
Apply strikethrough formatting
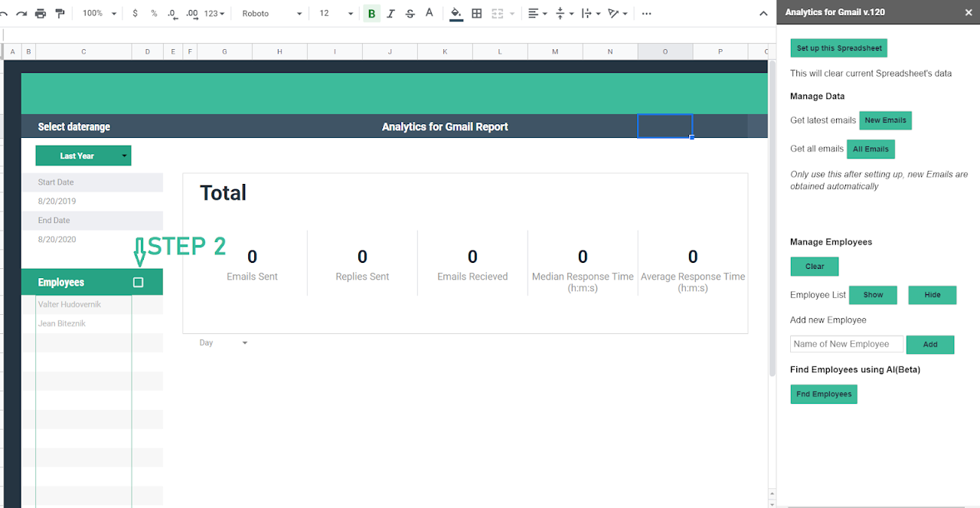click(x=410, y=14)
